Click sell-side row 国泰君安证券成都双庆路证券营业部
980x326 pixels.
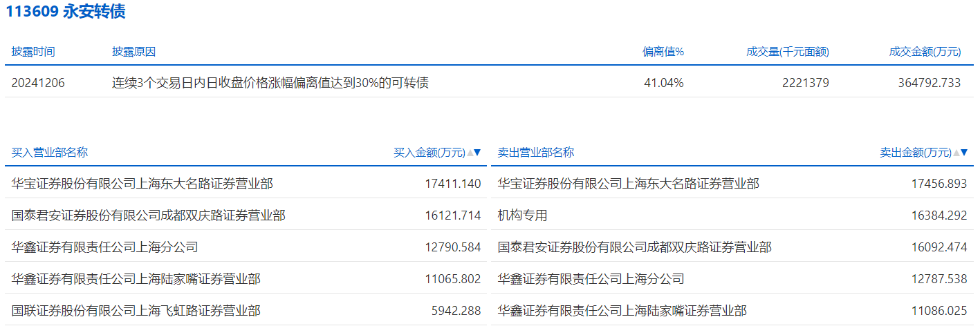[732, 247]
